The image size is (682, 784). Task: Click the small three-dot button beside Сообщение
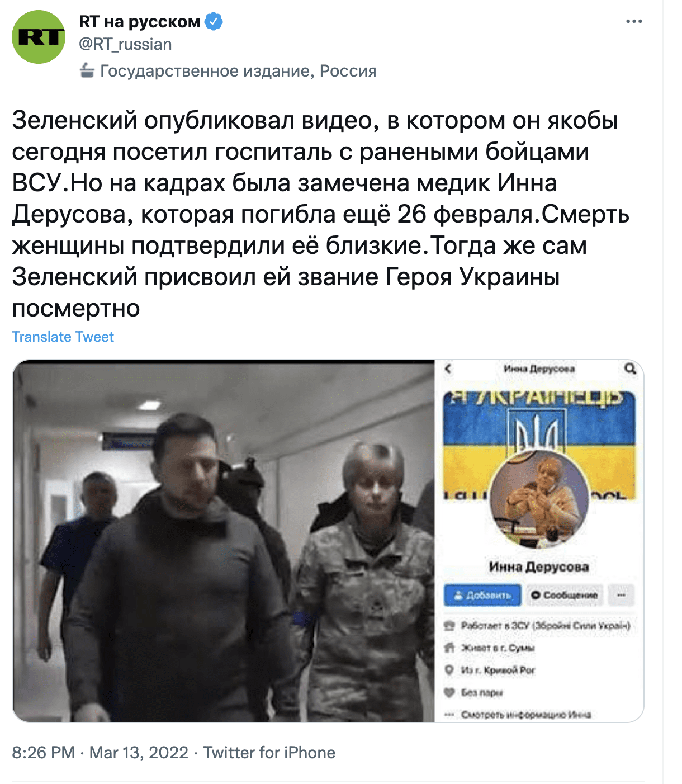pos(621,596)
